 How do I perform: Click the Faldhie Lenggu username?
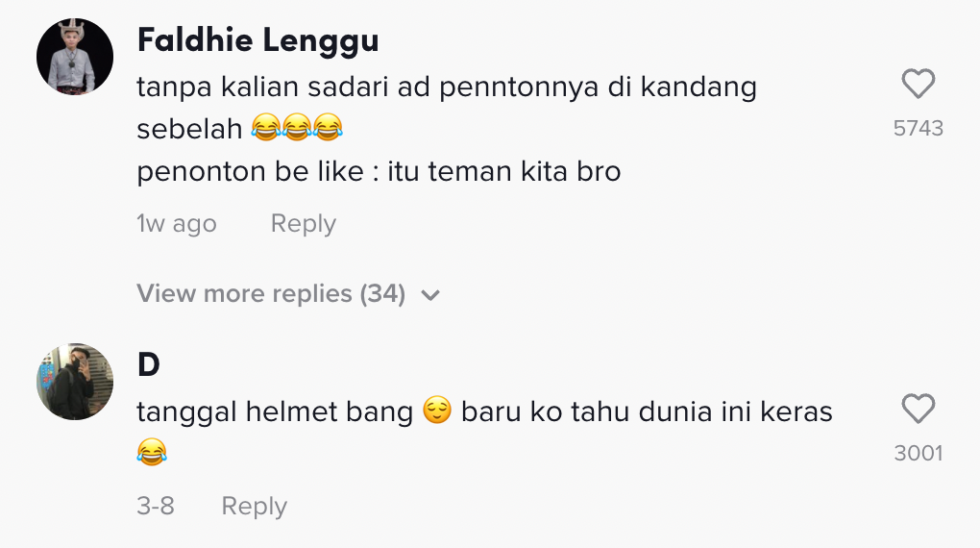(257, 40)
